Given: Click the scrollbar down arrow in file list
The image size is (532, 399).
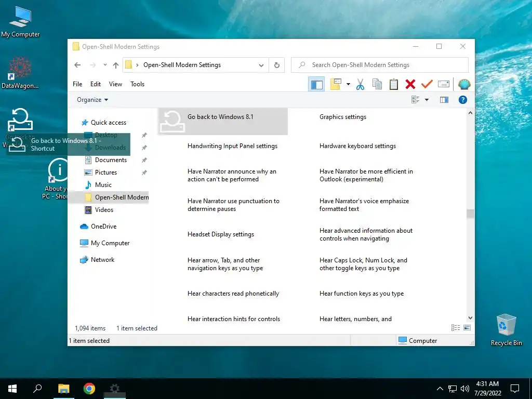Looking at the screenshot, I should click(470, 318).
